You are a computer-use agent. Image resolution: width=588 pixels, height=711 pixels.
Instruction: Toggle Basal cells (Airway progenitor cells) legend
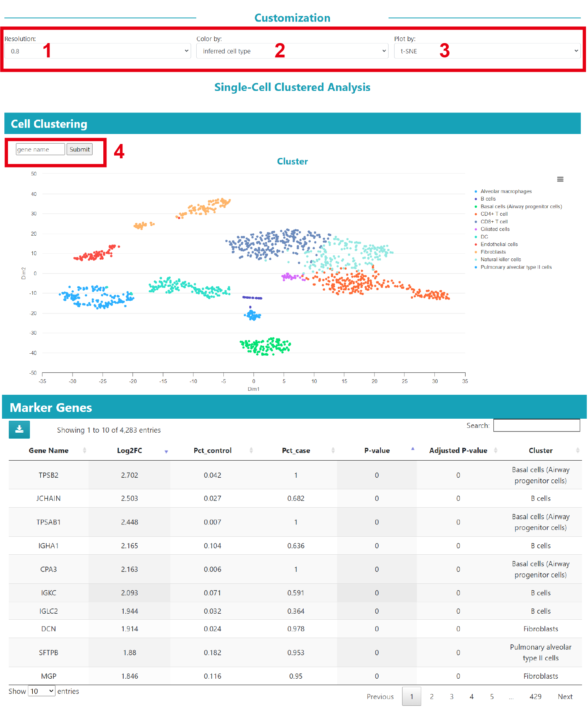coord(518,207)
